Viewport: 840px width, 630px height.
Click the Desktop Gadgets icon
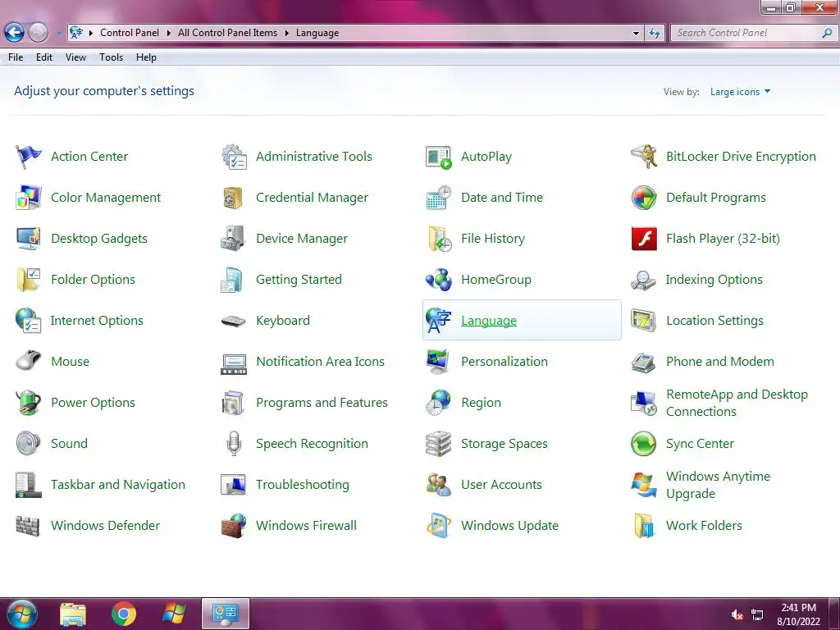click(29, 239)
